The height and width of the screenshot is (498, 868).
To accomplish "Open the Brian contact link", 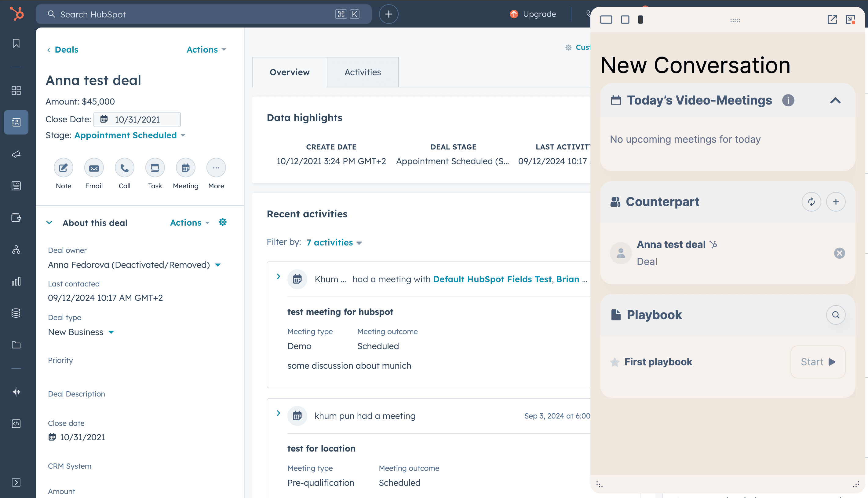I will 567,279.
